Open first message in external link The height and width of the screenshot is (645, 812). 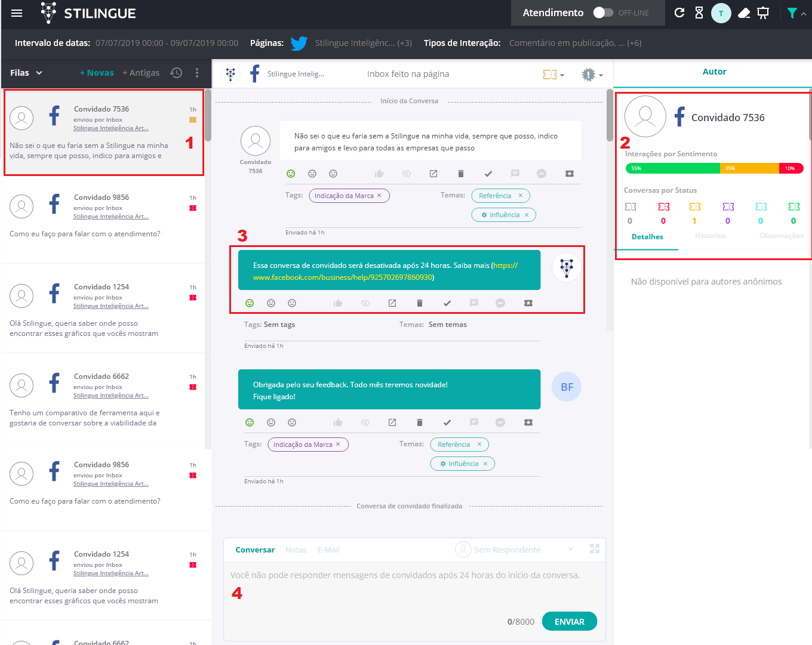coord(433,174)
